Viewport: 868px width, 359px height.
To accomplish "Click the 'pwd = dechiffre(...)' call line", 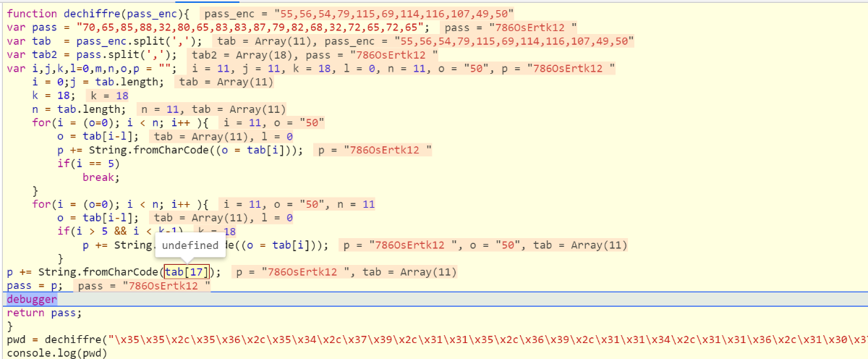I will click(437, 340).
